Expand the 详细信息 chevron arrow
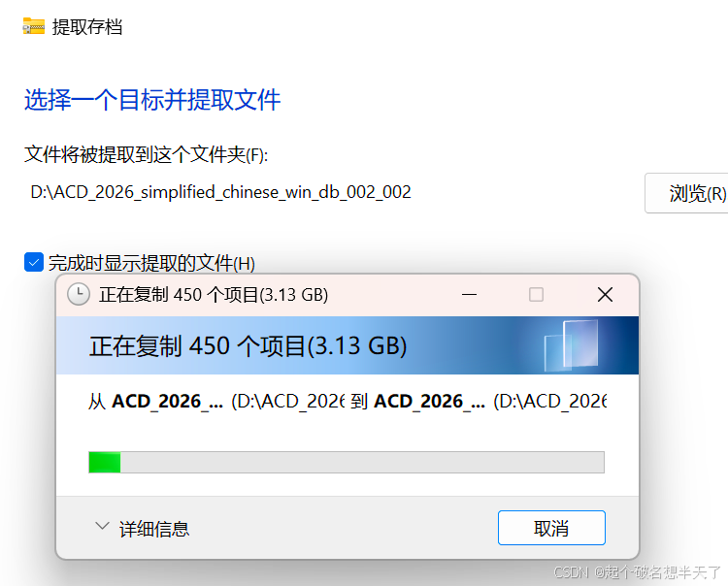This screenshot has height=586, width=728. [x=102, y=527]
